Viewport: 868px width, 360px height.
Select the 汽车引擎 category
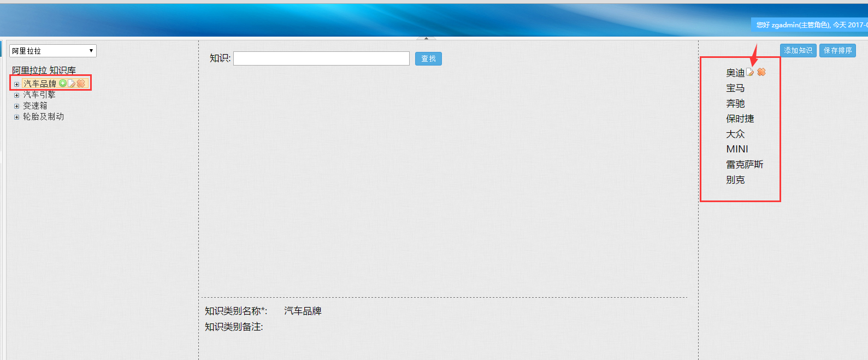pyautogui.click(x=39, y=95)
